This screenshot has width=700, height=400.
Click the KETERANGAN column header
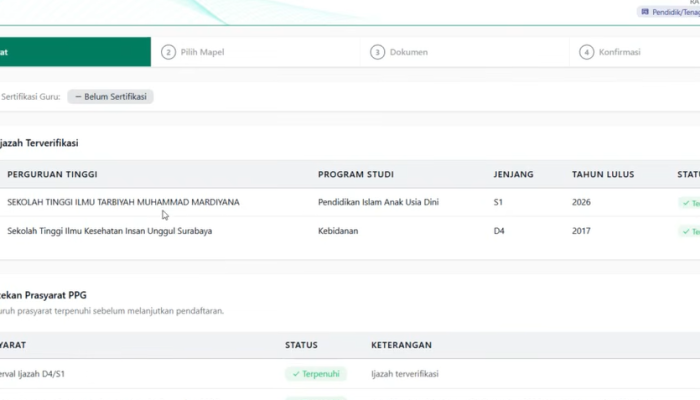click(401, 345)
